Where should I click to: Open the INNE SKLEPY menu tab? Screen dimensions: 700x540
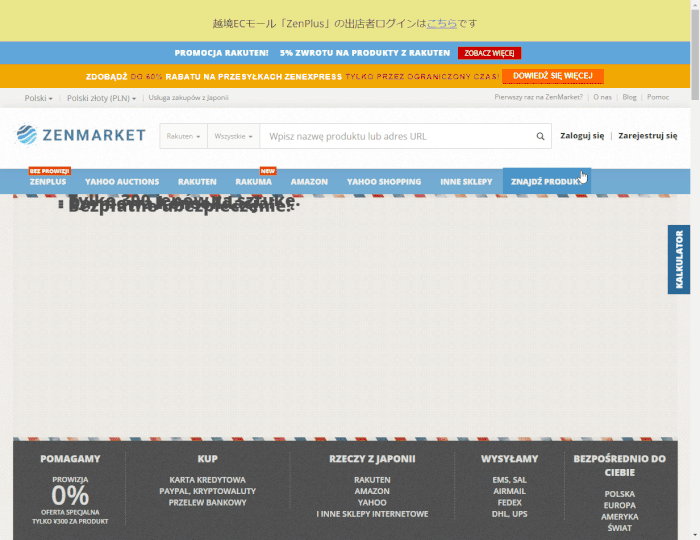466,182
